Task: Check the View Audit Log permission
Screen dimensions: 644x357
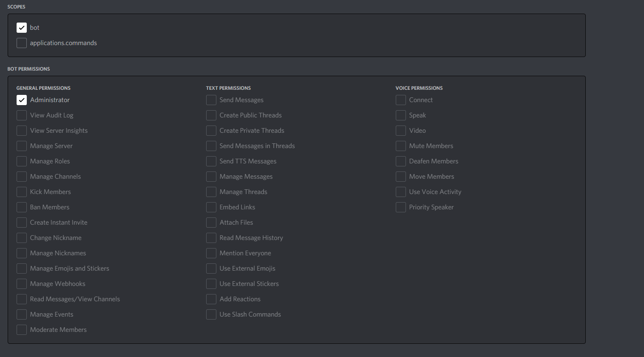Action: pyautogui.click(x=22, y=115)
